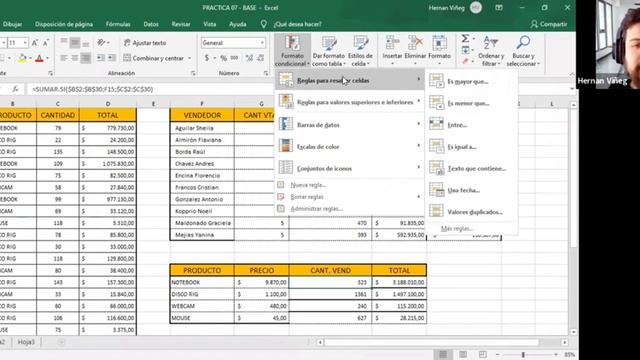Apply the fill color bucket
This screenshot has height=360, width=640.
(22, 58)
